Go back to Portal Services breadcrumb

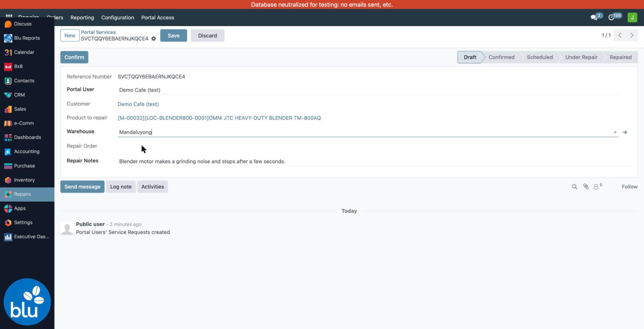tap(98, 32)
